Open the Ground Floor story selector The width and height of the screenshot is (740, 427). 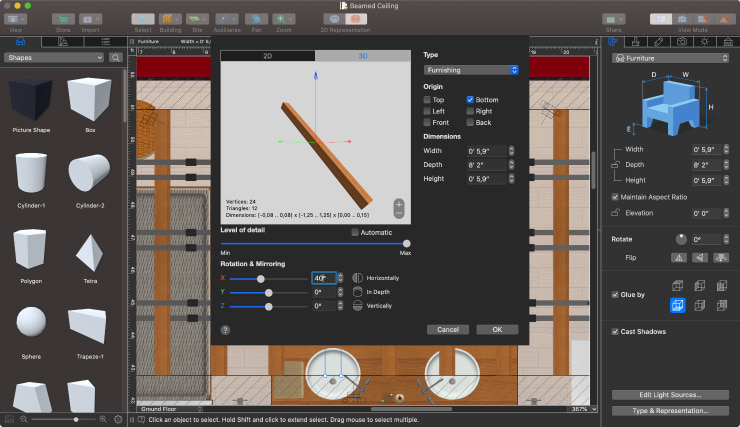(x=170, y=409)
